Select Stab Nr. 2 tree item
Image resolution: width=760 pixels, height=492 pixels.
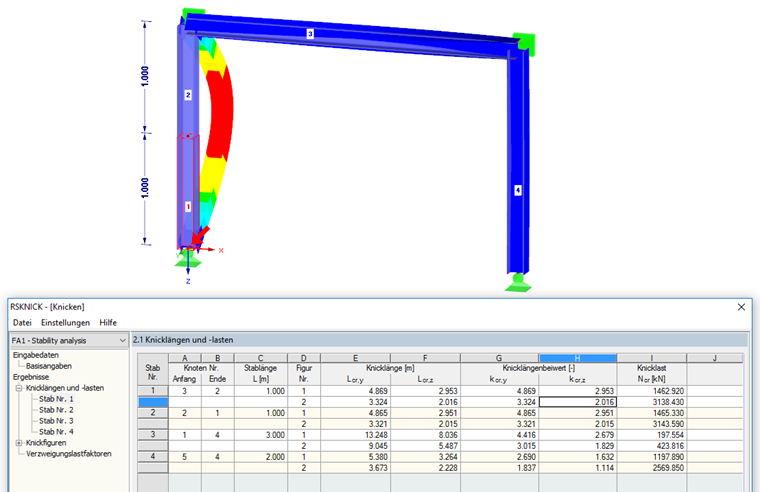click(56, 410)
